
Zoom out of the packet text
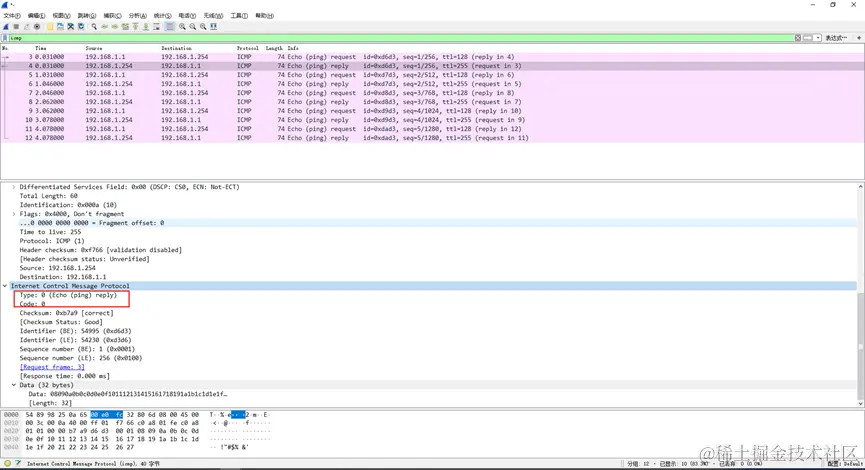click(x=193, y=26)
